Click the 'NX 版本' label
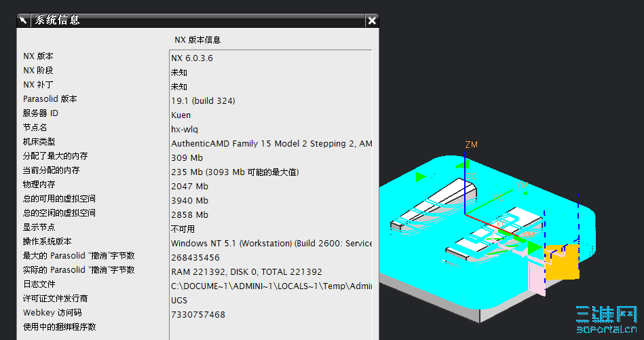Viewport: 644px width, 340px height. point(38,56)
